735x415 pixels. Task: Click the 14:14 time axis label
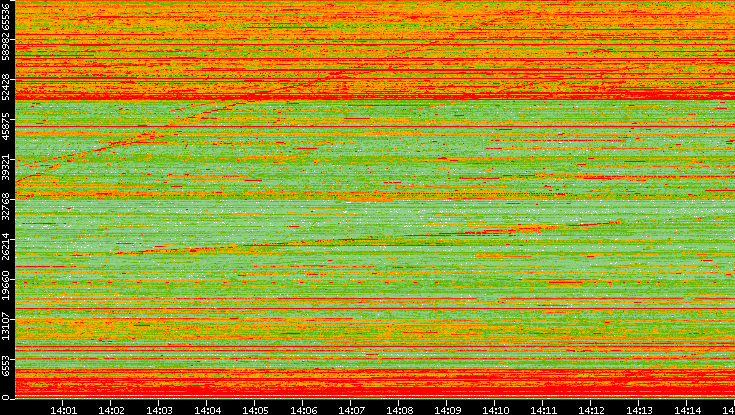coord(687,410)
